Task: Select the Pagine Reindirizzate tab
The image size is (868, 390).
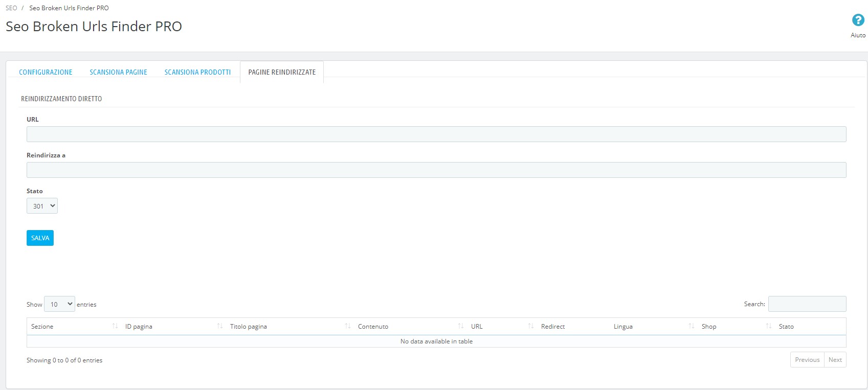Action: [282, 72]
